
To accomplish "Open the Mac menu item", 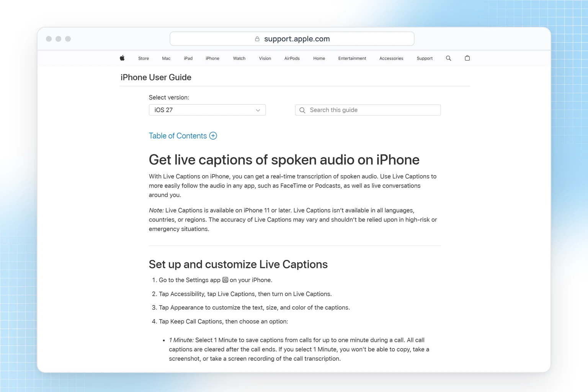I will coord(166,58).
